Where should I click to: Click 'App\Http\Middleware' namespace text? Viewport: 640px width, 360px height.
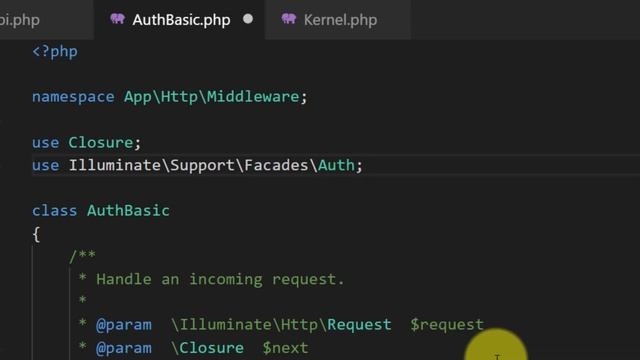point(212,97)
